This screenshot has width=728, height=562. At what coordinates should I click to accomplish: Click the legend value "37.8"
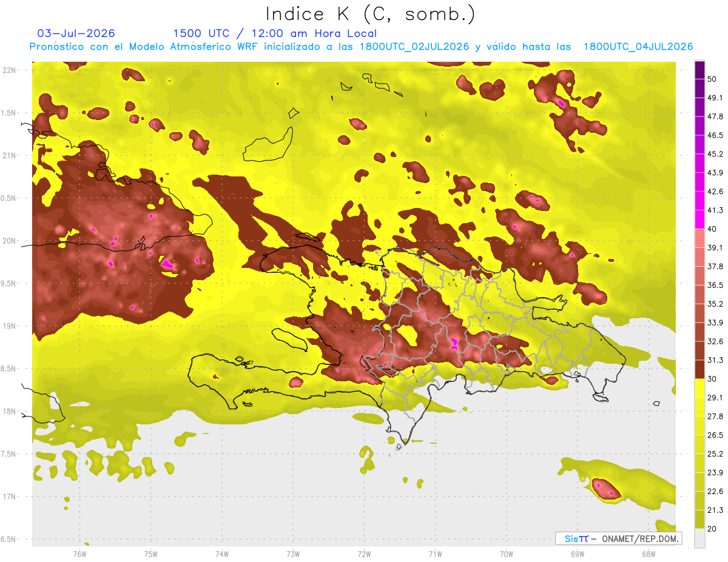[x=715, y=267]
